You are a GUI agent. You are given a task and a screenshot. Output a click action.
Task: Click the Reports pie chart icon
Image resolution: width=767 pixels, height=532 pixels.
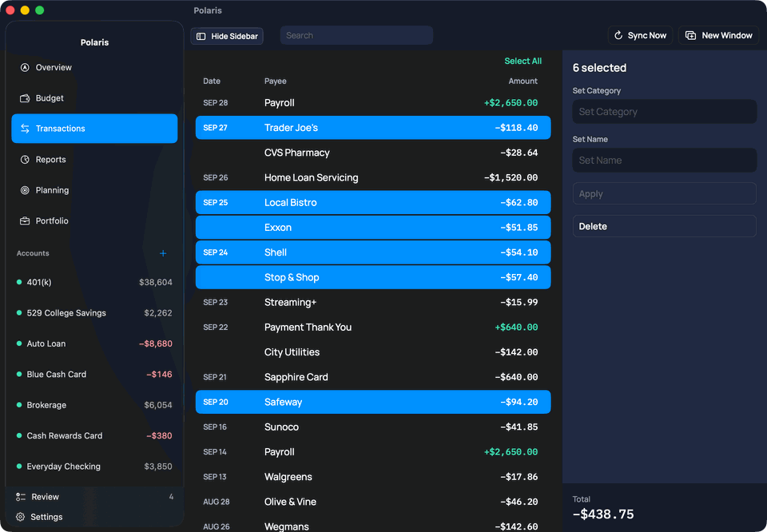[25, 160]
